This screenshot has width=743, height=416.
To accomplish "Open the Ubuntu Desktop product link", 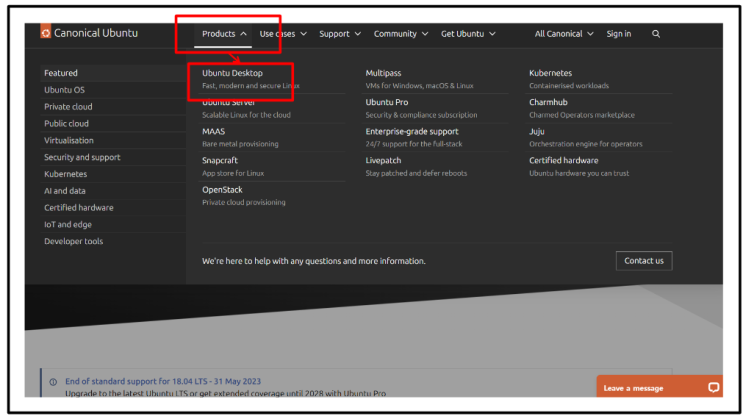I will point(232,73).
